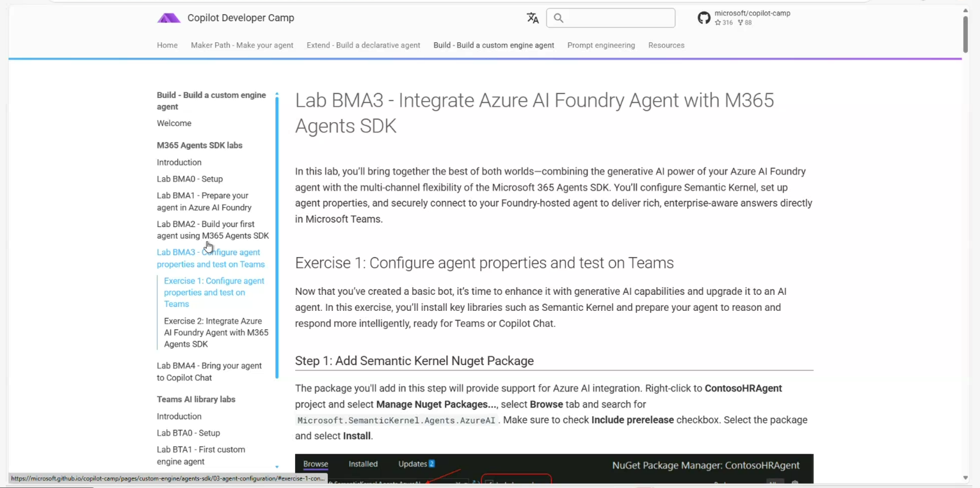Open Lab BMA0 - Setup
This screenshot has height=488, width=980.
click(189, 179)
